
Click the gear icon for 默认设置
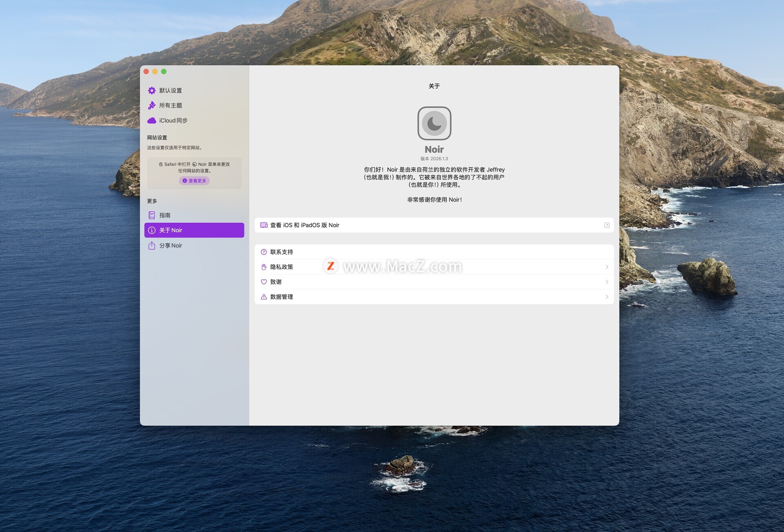(151, 91)
